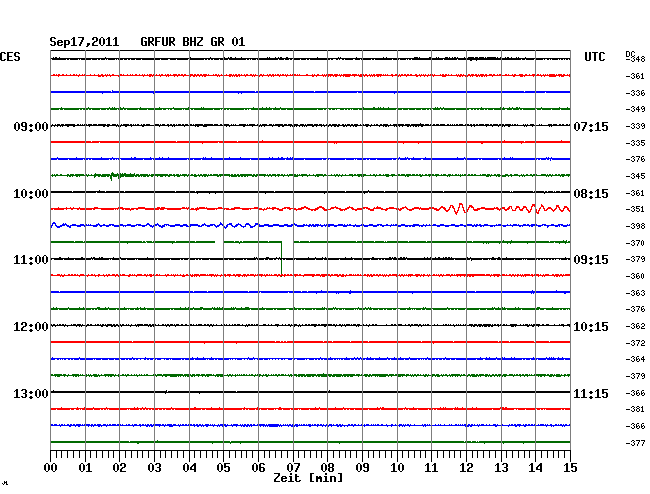Click the Zeit [min] axis title
The width and height of the screenshot is (650, 494).
click(x=308, y=478)
